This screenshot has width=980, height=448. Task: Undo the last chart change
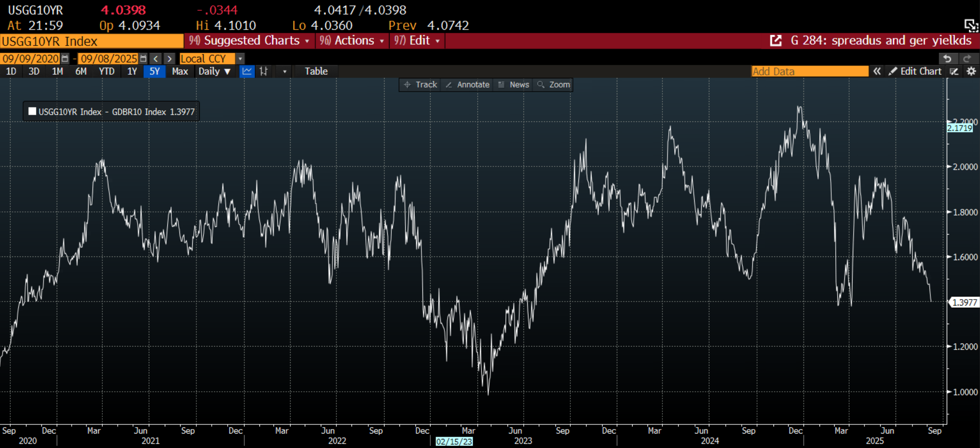(x=947, y=59)
